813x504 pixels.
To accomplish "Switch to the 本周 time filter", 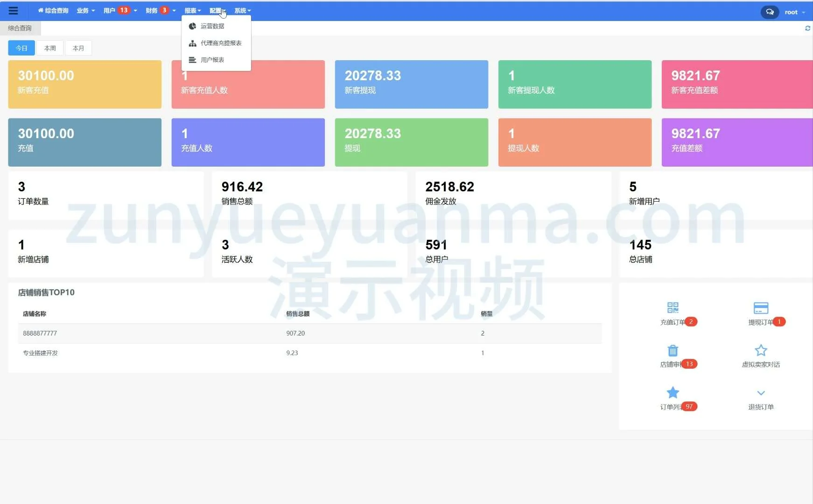I will point(50,48).
